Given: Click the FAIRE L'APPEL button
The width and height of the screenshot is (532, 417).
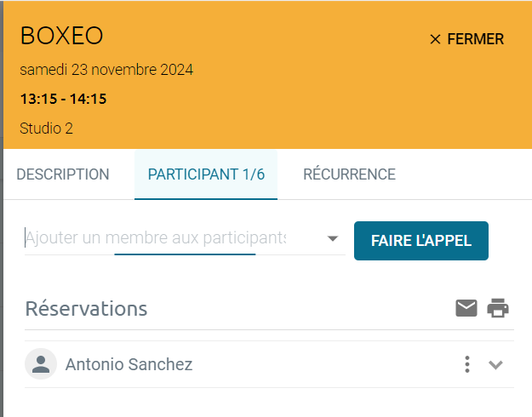Looking at the screenshot, I should click(421, 241).
